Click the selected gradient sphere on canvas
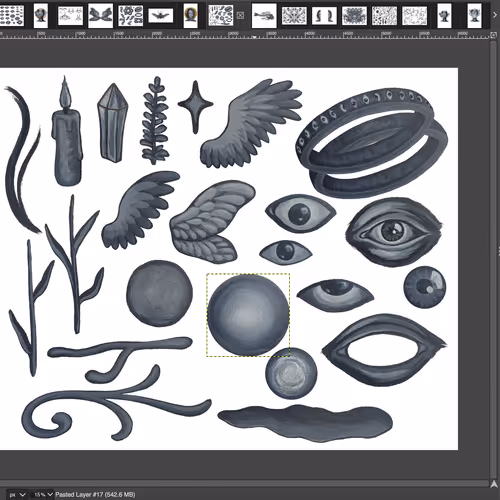This screenshot has height=500, width=500. point(248,315)
